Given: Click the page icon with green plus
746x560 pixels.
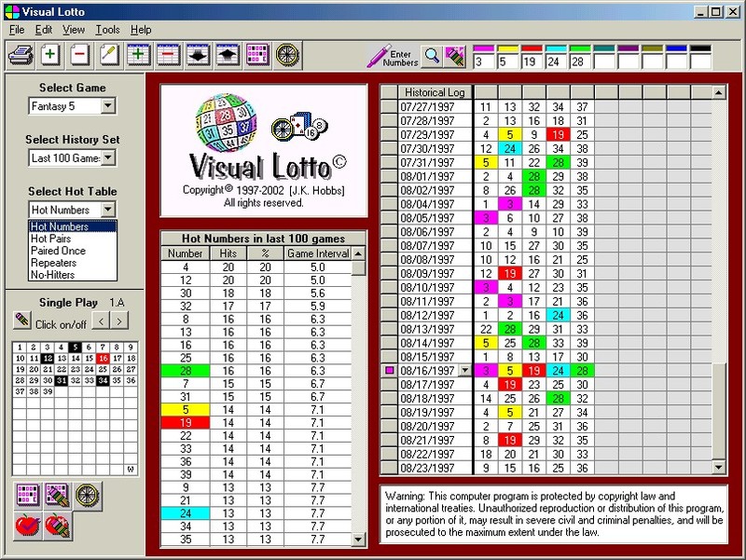Looking at the screenshot, I should [x=50, y=55].
